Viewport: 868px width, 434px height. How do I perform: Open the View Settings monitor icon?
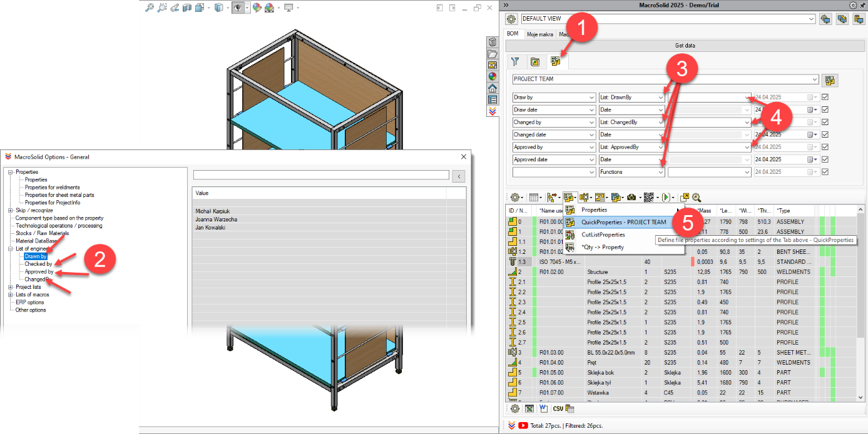(288, 8)
